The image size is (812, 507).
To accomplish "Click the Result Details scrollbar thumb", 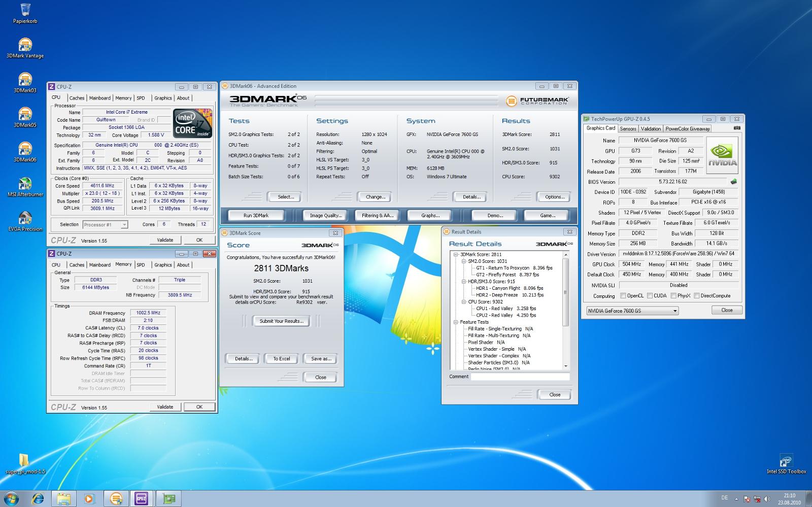I will [x=566, y=292].
